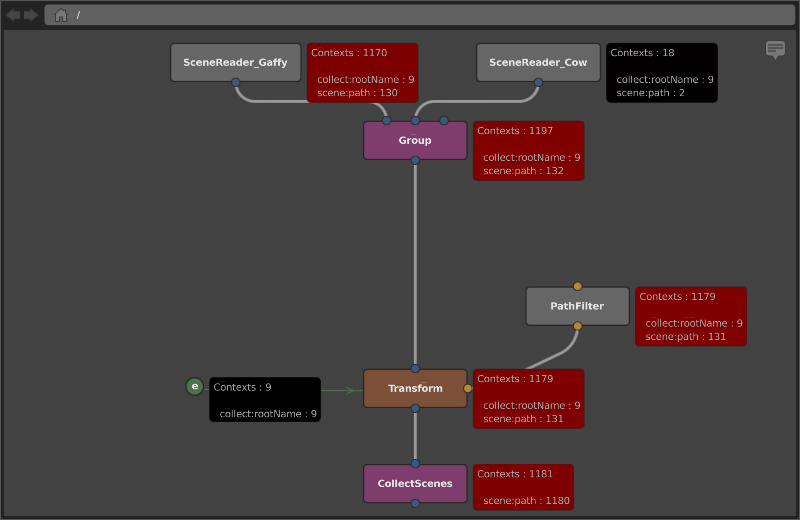Click the CollectScenes top input plug
This screenshot has height=520, width=800.
tap(415, 464)
